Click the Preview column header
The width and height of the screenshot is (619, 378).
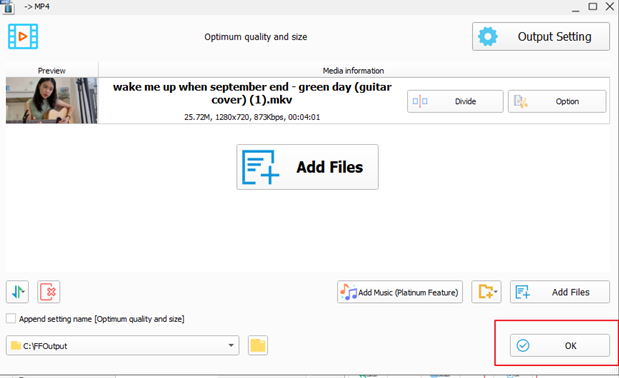click(x=52, y=71)
